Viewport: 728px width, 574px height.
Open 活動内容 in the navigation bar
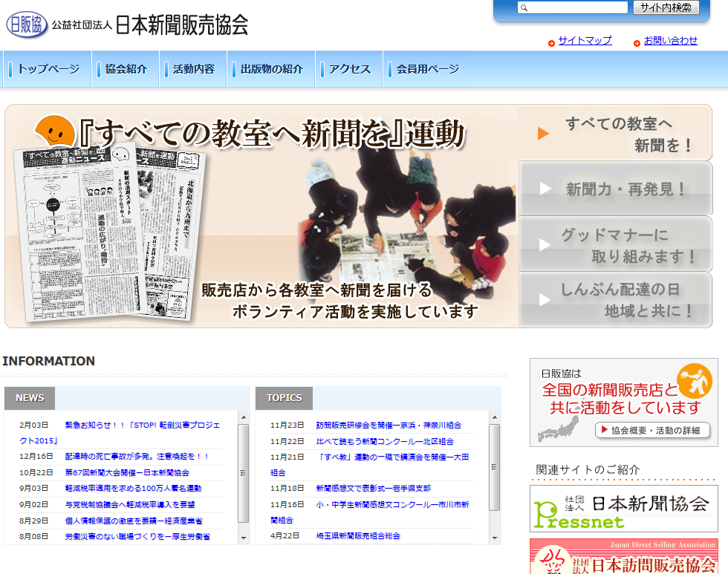pyautogui.click(x=194, y=69)
